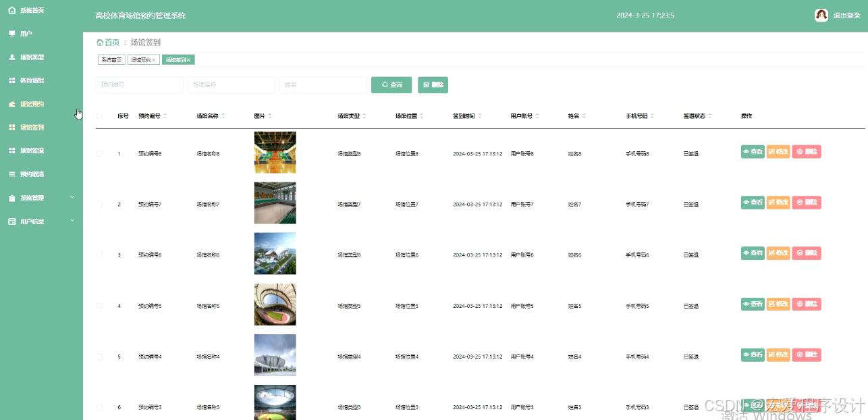The image size is (868, 420).
Task: Click the 查询 search button
Action: tap(391, 85)
